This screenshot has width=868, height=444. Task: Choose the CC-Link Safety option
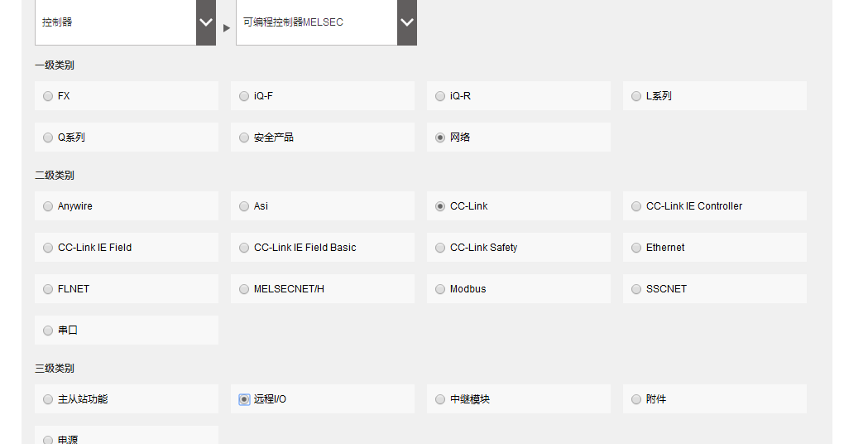[x=440, y=248]
